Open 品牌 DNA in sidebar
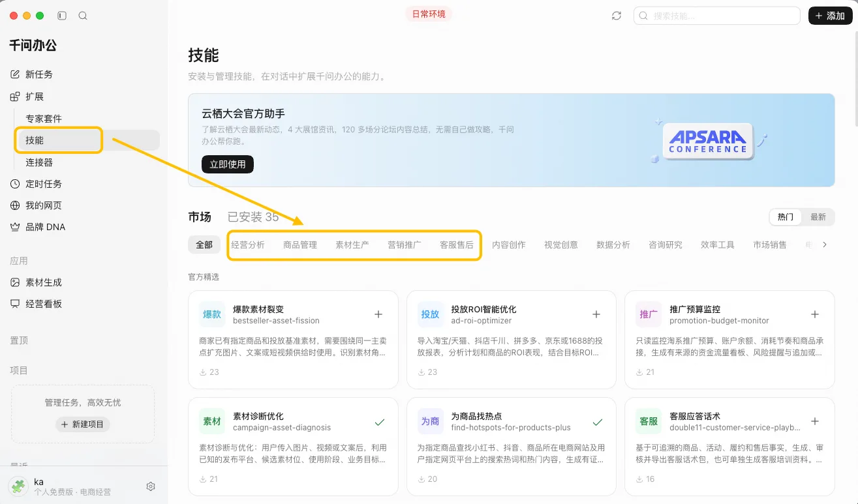 pos(45,227)
